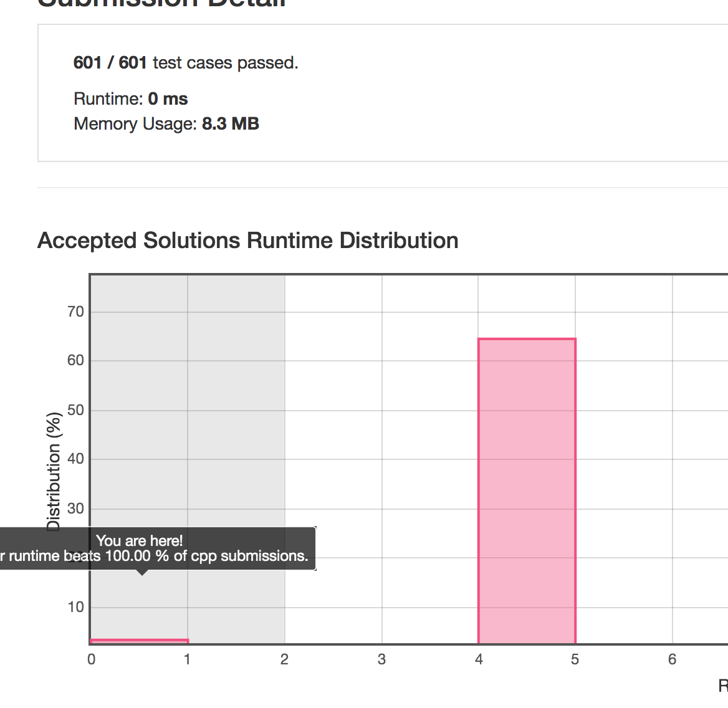Click the y-axis label 40

(75, 459)
